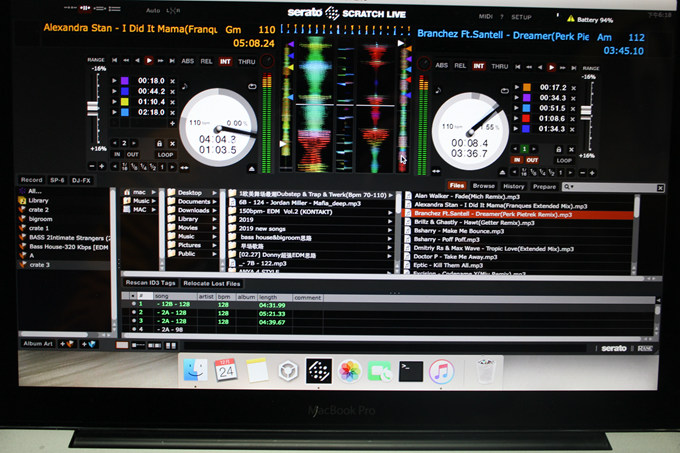680x453 pixels.
Task: Click the Serato Scratch Live Dock icon
Action: pos(319,371)
